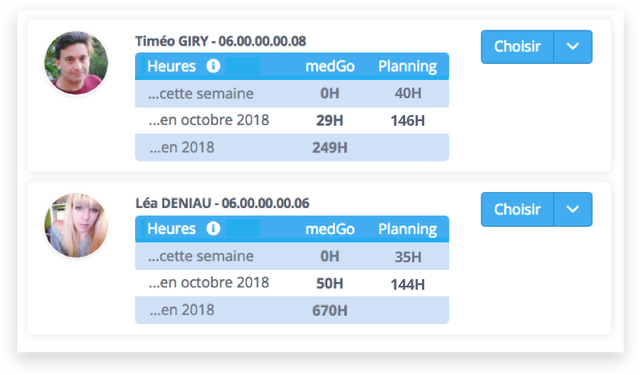Select the medGo column header in Timéo's table
640x375 pixels.
330,66
